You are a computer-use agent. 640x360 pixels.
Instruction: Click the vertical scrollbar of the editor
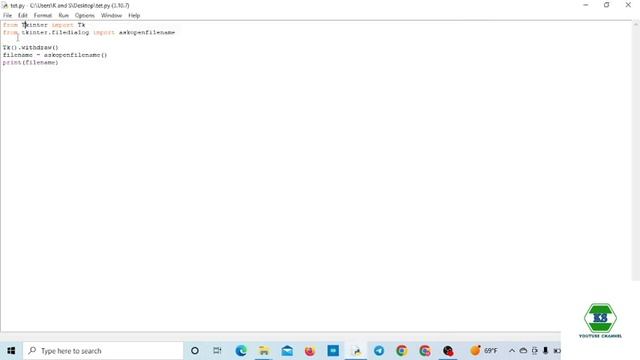coord(636,151)
